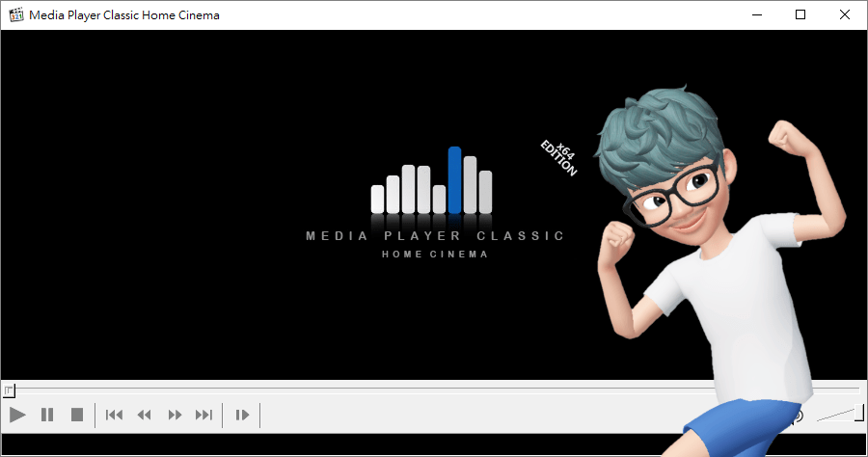Click the Media Player Classic title bar icon
The height and width of the screenshot is (457, 868).
coord(16,14)
